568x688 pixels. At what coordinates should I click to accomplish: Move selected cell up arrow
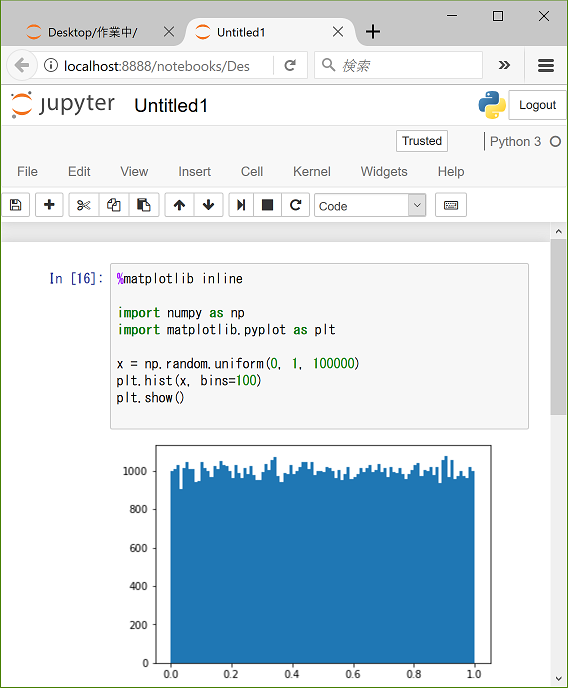point(179,205)
